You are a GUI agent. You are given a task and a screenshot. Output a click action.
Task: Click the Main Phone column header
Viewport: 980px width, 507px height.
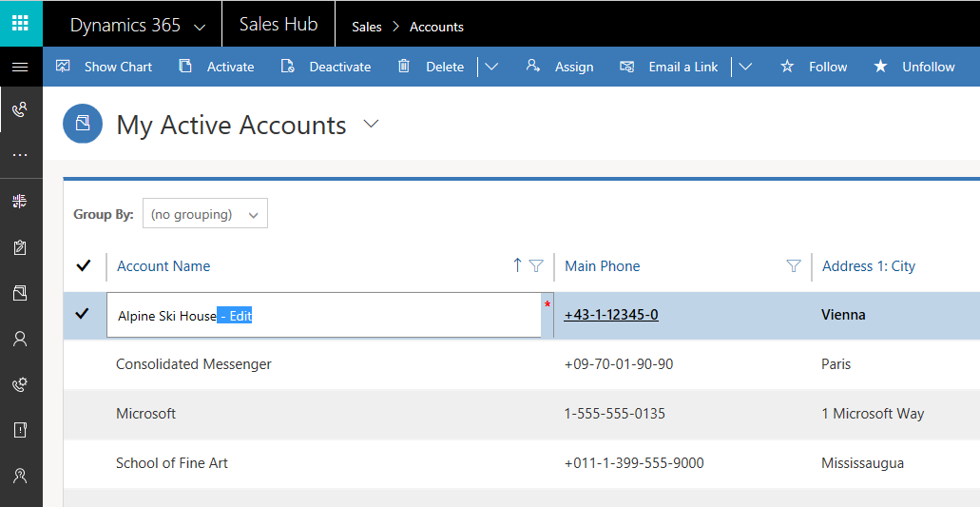[x=603, y=265]
